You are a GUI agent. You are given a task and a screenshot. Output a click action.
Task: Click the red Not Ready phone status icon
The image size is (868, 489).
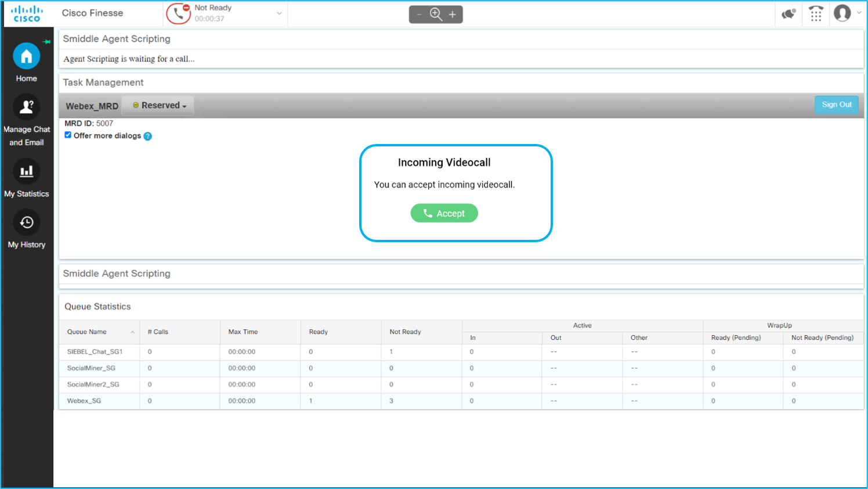click(179, 13)
